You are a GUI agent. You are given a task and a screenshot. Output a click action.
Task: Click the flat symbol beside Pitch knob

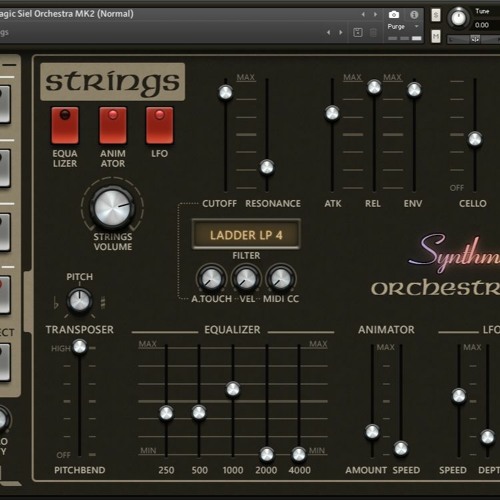tap(56, 303)
